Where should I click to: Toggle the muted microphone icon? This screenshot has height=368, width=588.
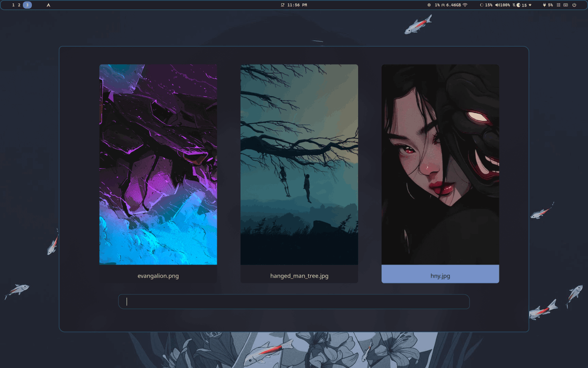[514, 5]
